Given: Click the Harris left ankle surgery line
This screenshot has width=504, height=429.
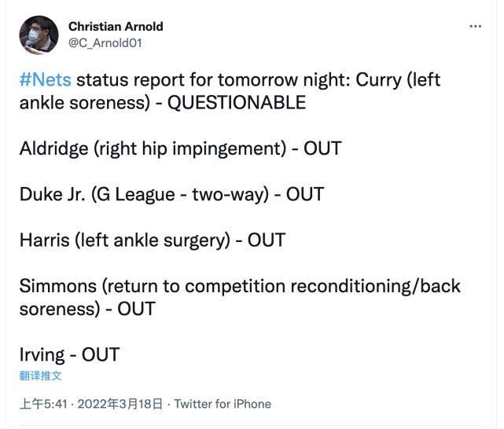Looking at the screenshot, I should [153, 240].
